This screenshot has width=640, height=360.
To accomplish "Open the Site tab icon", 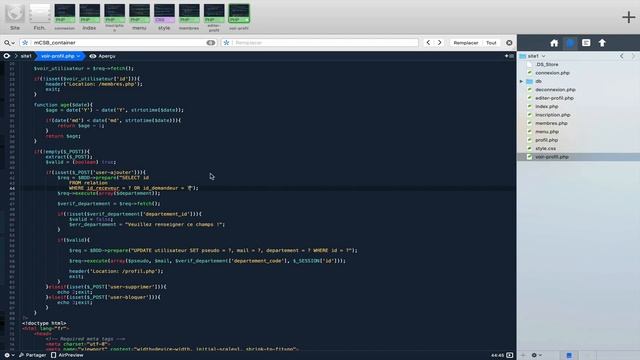I will (x=15, y=17).
